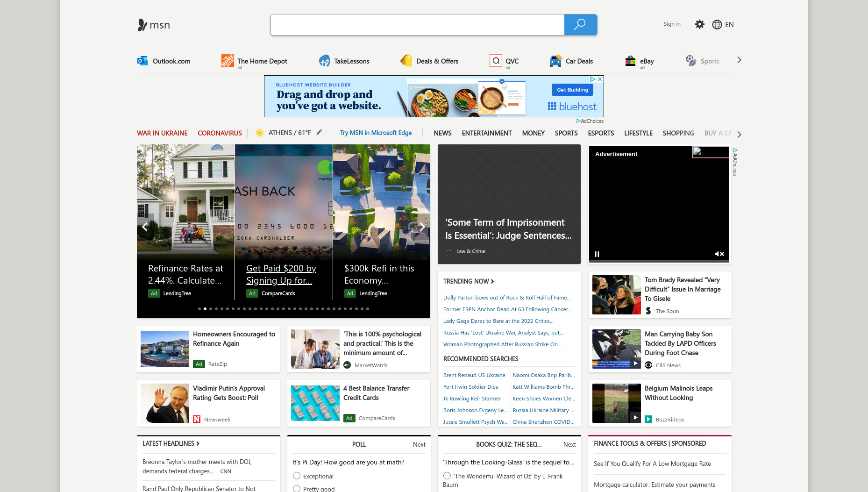
Task: Click into the web search field
Action: [x=417, y=24]
